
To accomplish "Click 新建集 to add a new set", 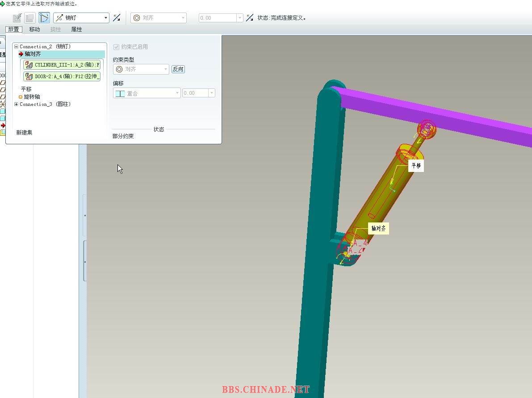I will click(24, 133).
